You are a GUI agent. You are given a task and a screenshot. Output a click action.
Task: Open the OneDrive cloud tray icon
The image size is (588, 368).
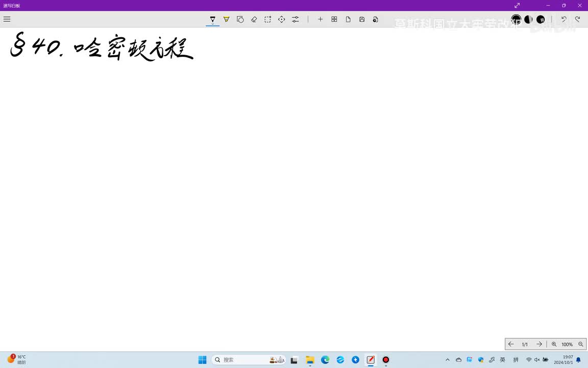pyautogui.click(x=458, y=360)
